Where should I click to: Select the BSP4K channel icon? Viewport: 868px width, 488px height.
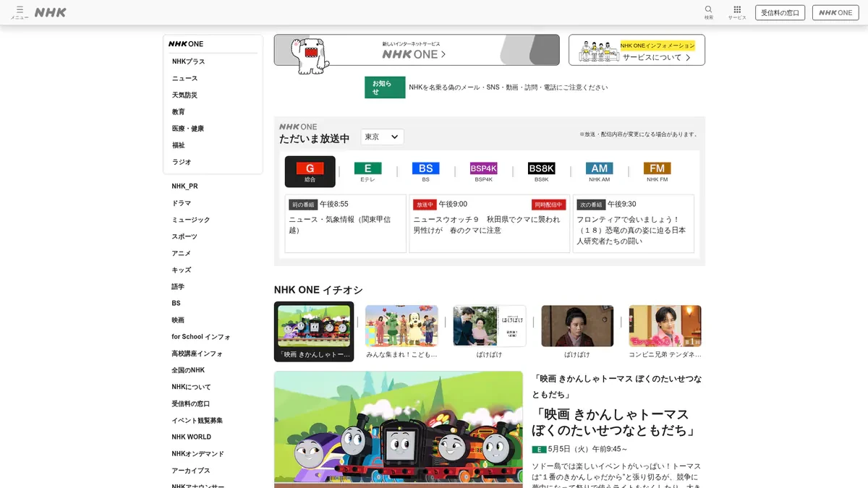[483, 171]
